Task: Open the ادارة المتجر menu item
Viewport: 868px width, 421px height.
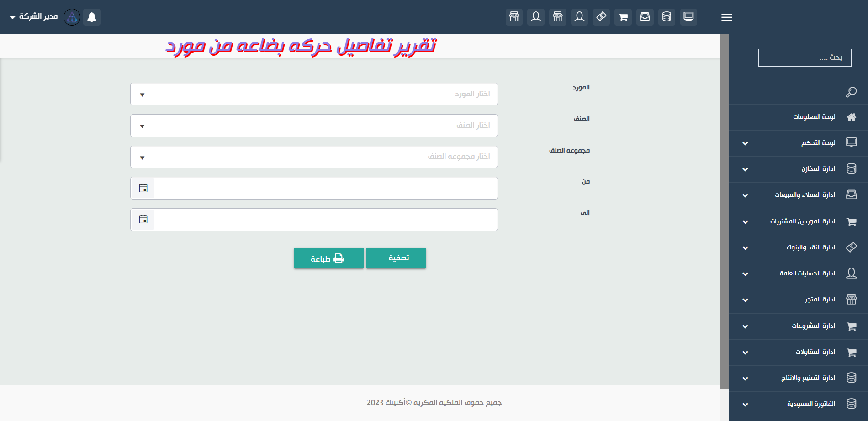Action: pyautogui.click(x=799, y=300)
